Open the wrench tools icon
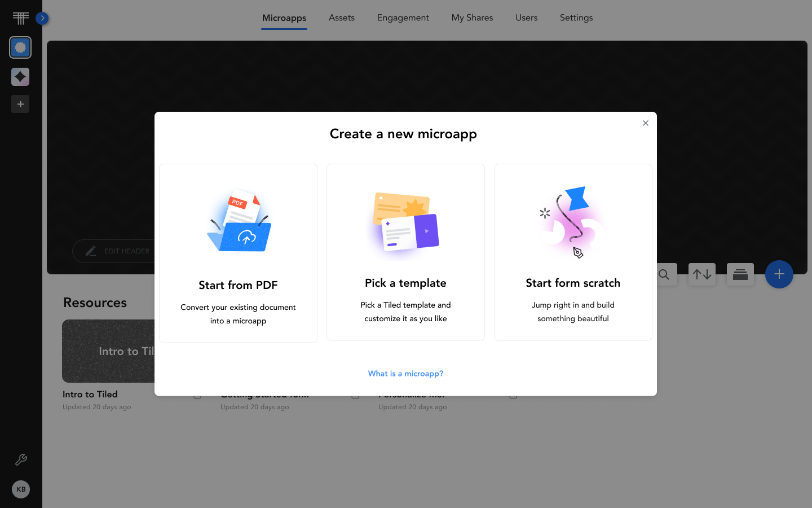 point(21,460)
